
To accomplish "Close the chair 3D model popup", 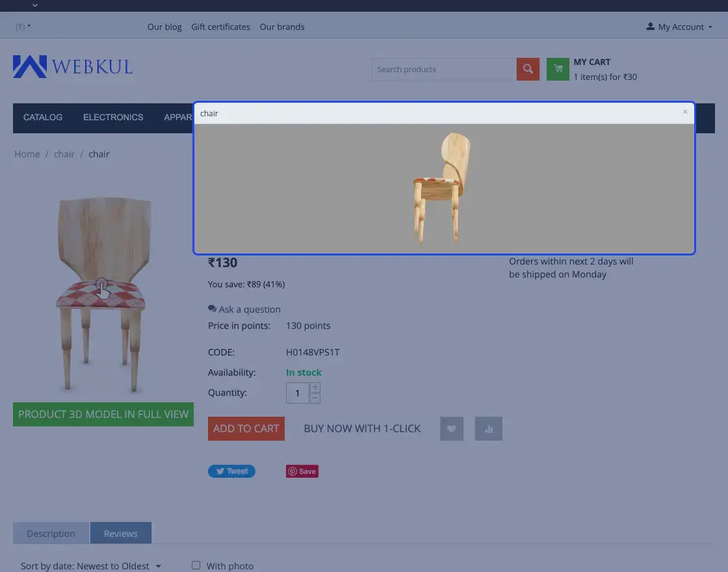I will [x=684, y=112].
